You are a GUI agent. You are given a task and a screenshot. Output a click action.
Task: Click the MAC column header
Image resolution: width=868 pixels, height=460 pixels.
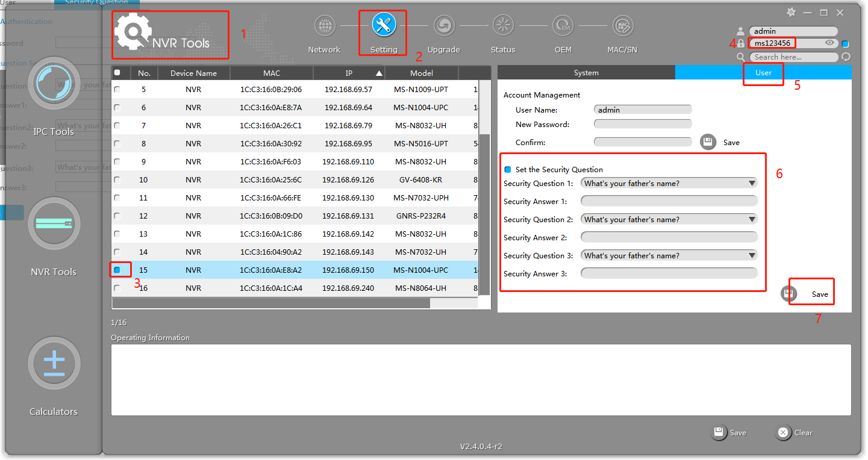[272, 73]
